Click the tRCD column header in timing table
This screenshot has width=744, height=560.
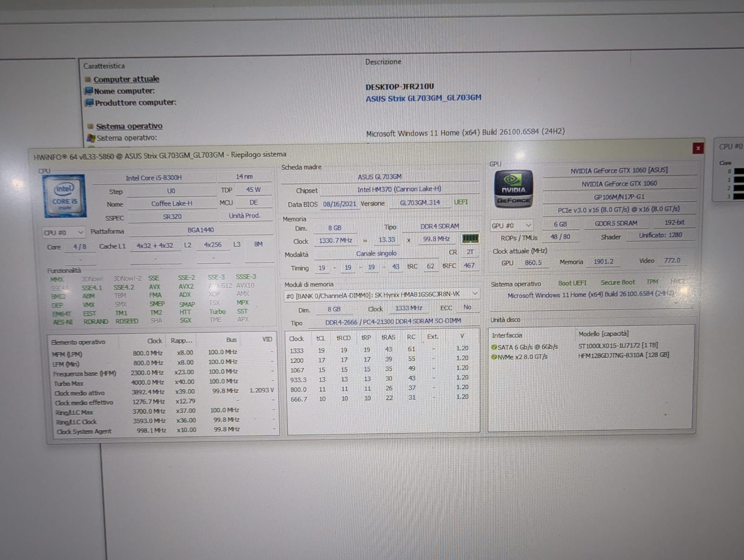click(344, 338)
